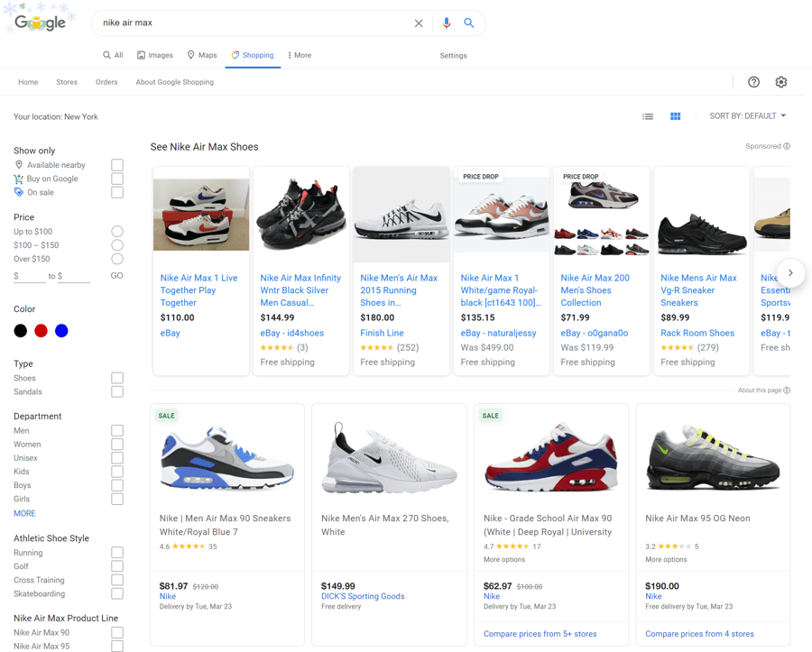Check the Men department filter
Viewport: 812px width, 652px height.
(x=117, y=430)
